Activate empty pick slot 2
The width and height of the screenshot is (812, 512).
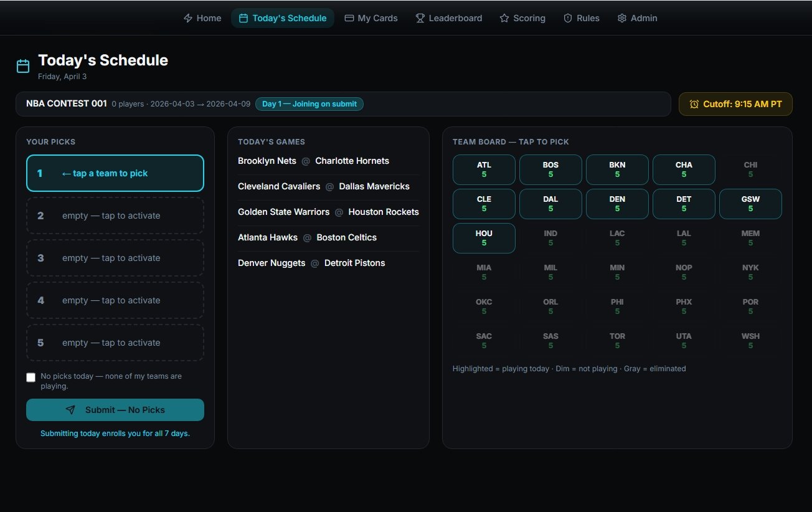(x=115, y=216)
